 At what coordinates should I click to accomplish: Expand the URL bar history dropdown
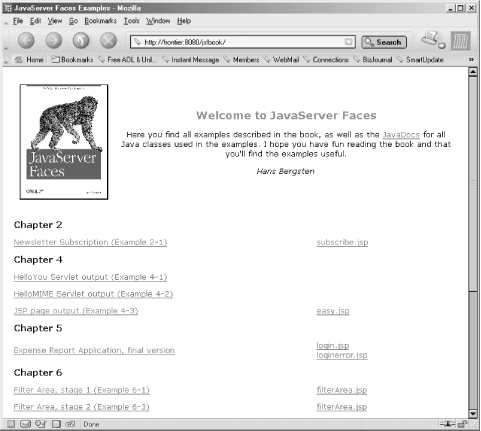349,42
